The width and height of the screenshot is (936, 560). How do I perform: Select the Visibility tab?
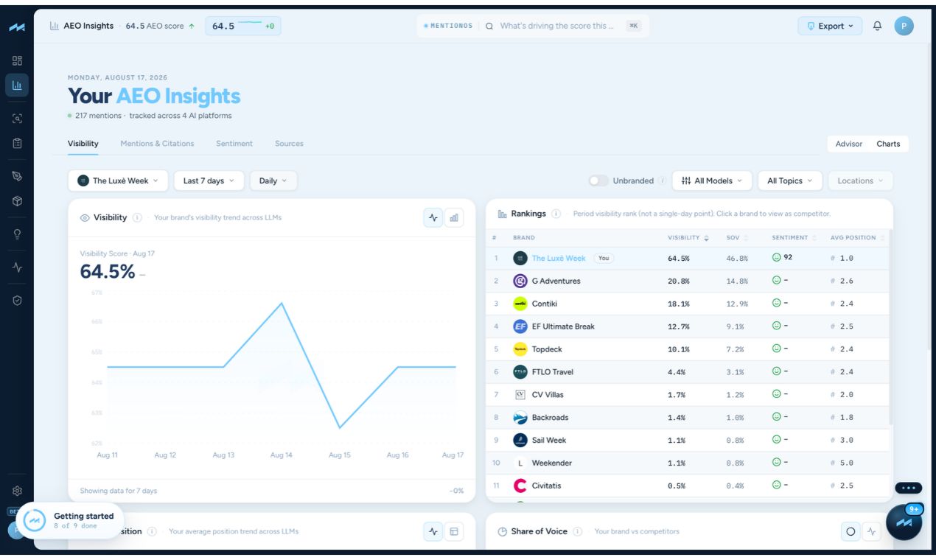83,144
